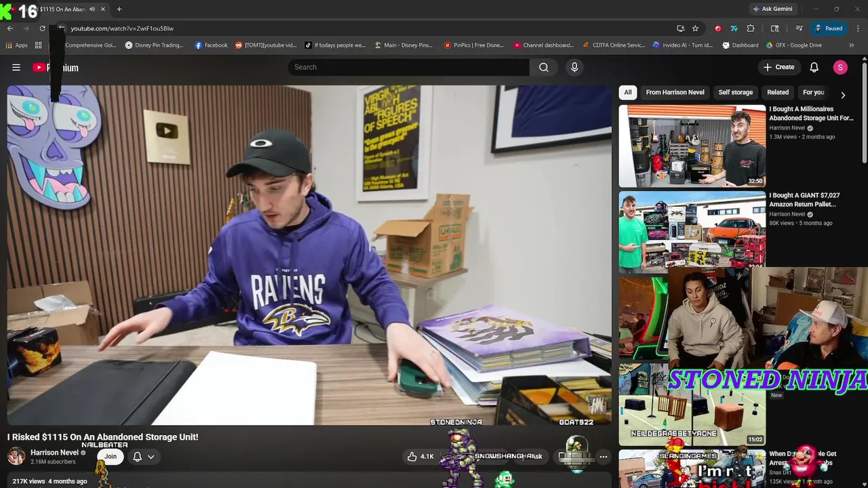The image size is (868, 488).
Task: Open the Millionaires Abandoned Storage Unit video thumbnail
Action: pyautogui.click(x=692, y=146)
